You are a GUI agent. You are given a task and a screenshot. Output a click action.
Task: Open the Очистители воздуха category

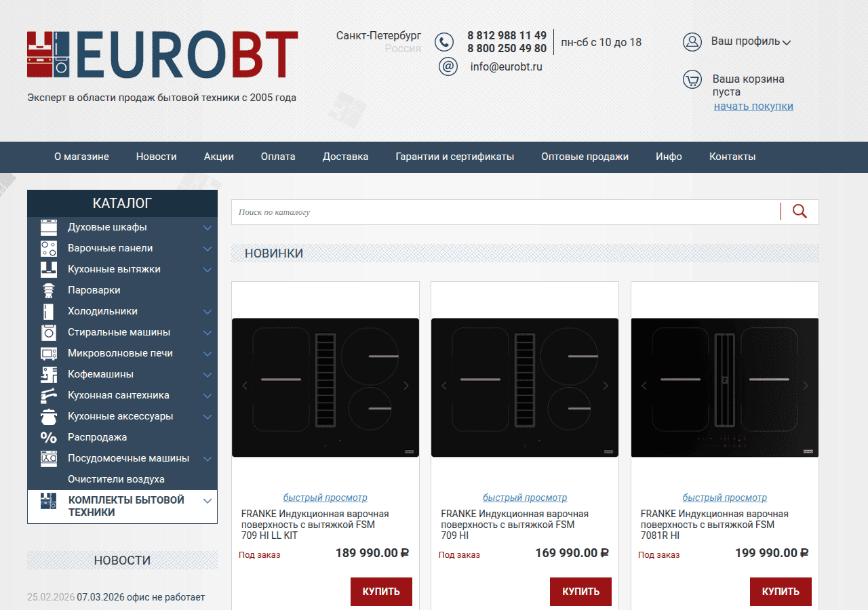pyautogui.click(x=116, y=479)
